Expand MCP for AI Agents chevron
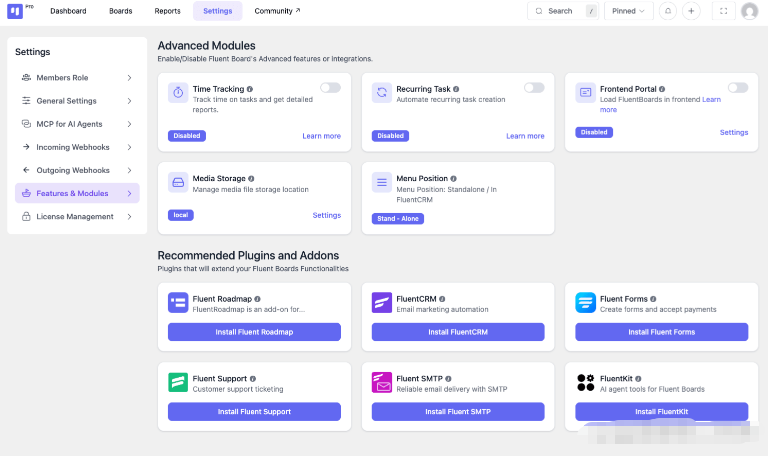This screenshot has height=456, width=768. (129, 124)
